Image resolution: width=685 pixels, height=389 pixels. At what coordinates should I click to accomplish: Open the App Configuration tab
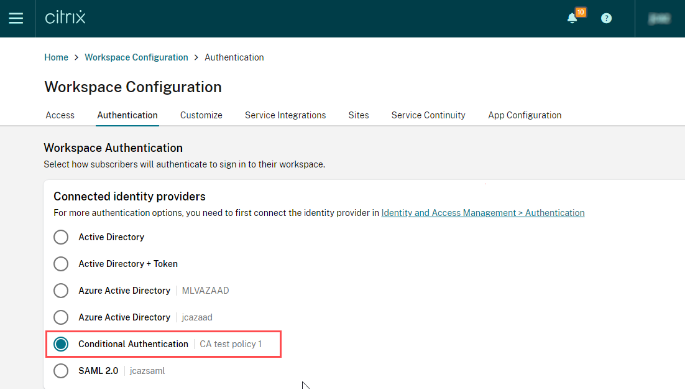coord(525,115)
